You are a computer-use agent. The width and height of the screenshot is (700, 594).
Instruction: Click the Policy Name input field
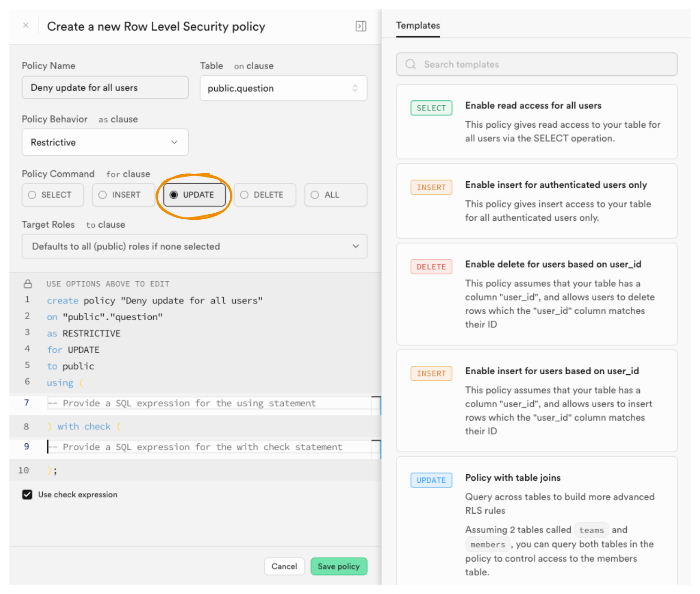click(105, 88)
